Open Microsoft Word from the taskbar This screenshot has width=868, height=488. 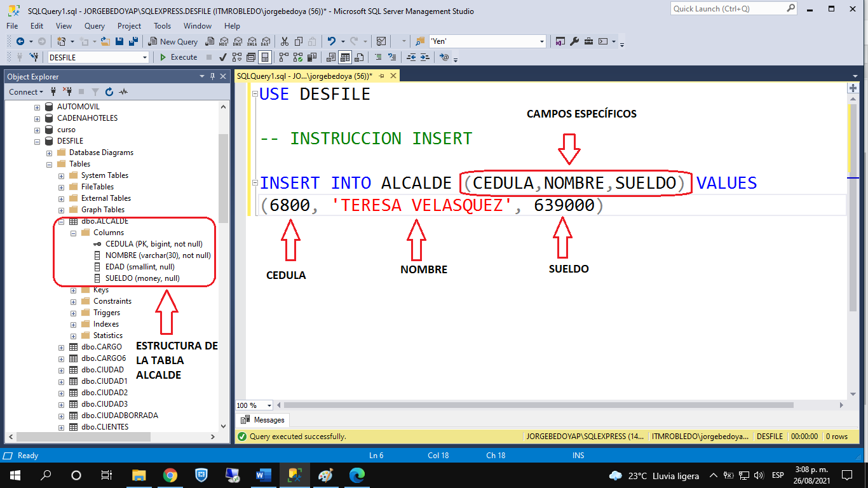[x=263, y=475]
